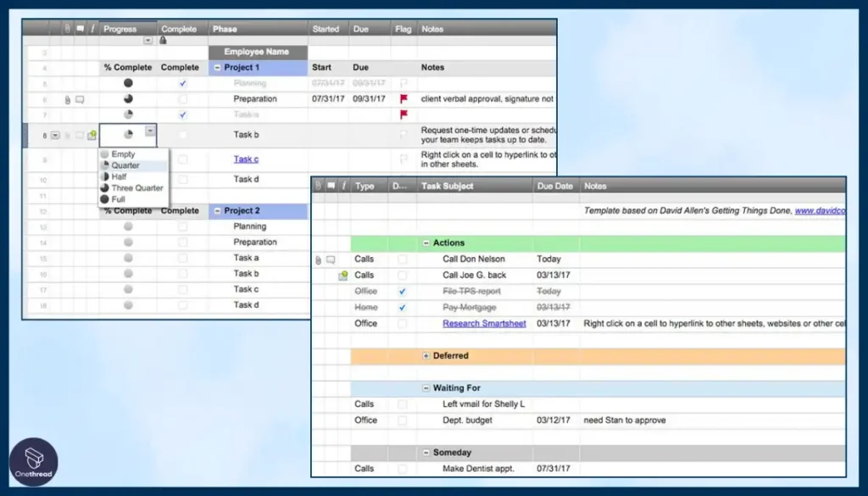
Task: Check the Done box for Call Joe G. back
Action: 403,275
